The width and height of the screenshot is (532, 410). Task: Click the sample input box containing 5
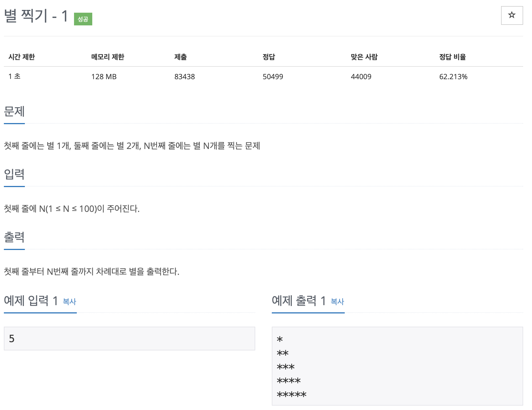coord(129,339)
